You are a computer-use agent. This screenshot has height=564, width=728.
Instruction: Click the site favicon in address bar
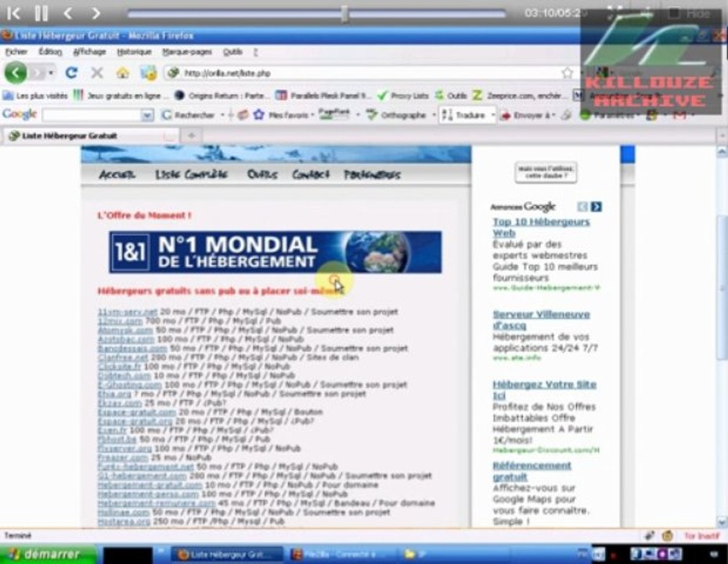coord(174,73)
